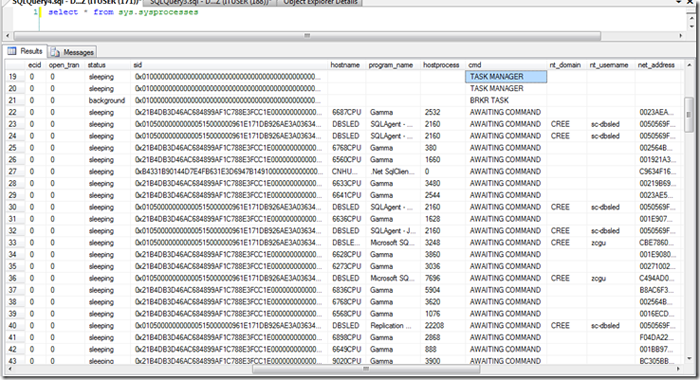Click hostprocess cell 2532
This screenshot has width=700, height=380.
(x=442, y=112)
